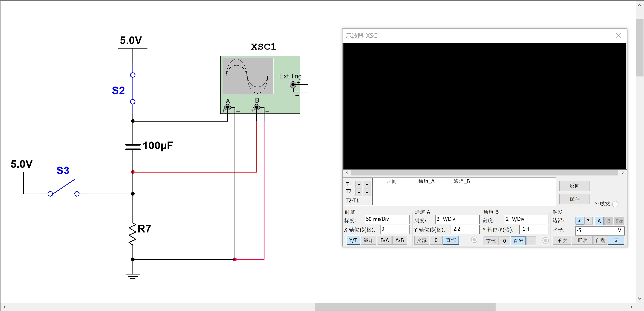
Task: Select trigger source A in the 触发 section
Action: 599,221
